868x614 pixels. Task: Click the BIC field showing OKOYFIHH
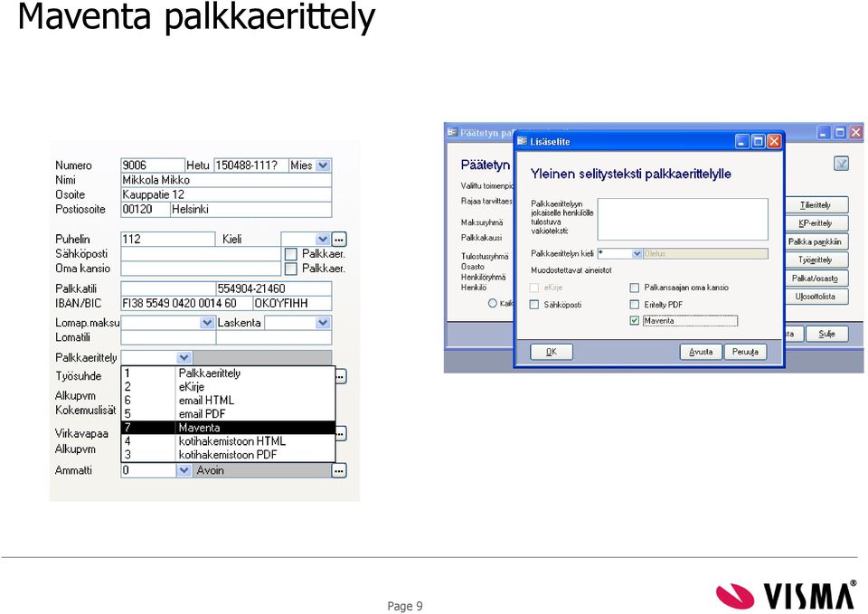[x=292, y=304]
